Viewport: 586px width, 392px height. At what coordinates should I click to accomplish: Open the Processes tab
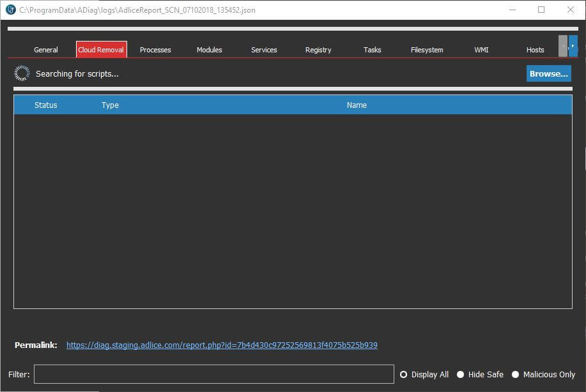click(155, 50)
